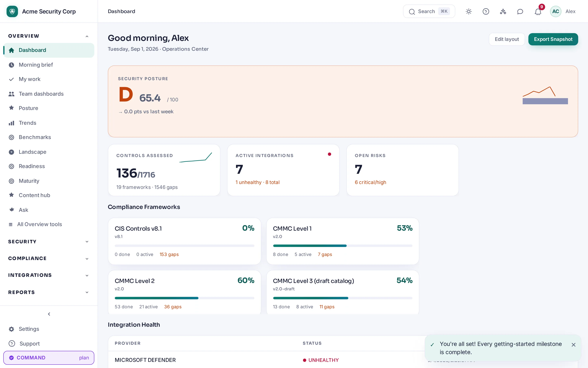Image resolution: width=588 pixels, height=368 pixels.
Task: Click the Landscape sidebar icon
Action: click(11, 152)
